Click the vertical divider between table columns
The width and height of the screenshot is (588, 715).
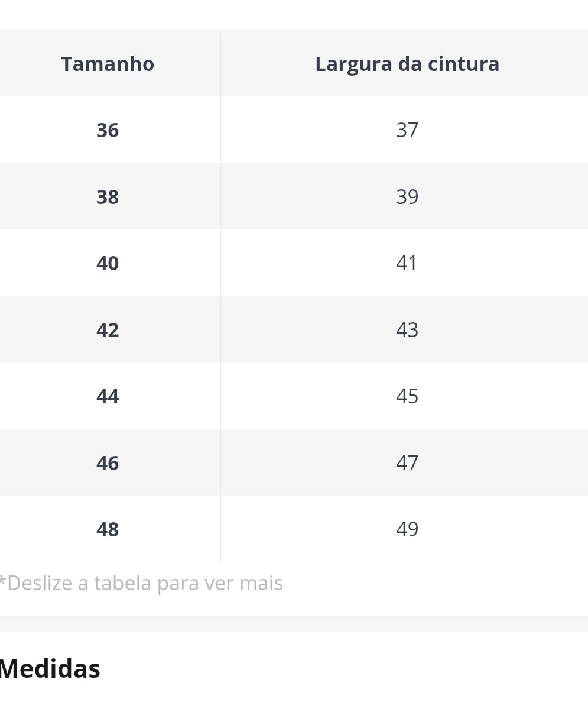[220, 296]
